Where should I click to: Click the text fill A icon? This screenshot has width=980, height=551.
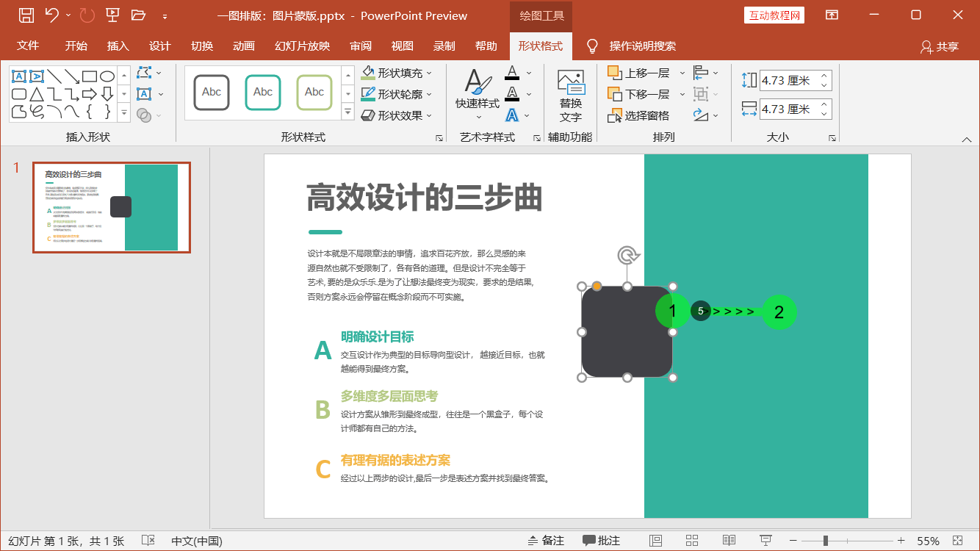(x=512, y=73)
